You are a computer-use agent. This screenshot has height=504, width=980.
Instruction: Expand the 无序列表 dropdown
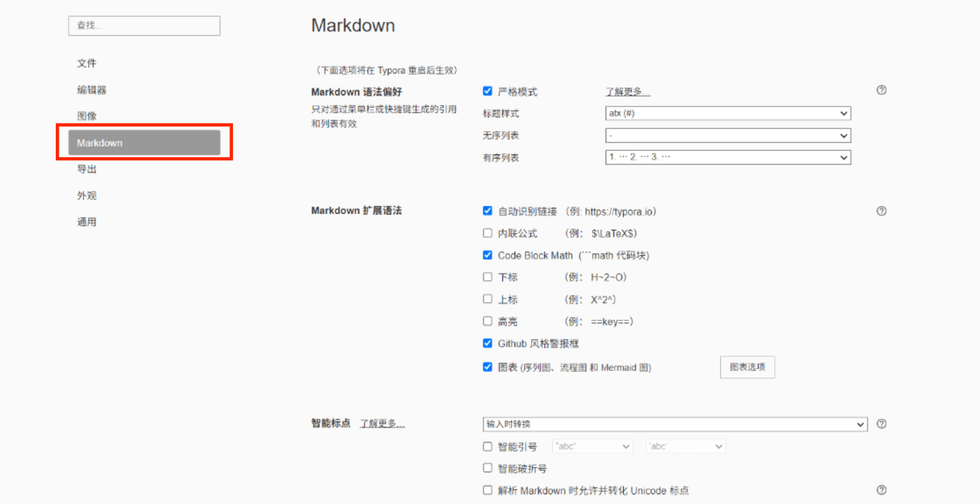(x=728, y=135)
